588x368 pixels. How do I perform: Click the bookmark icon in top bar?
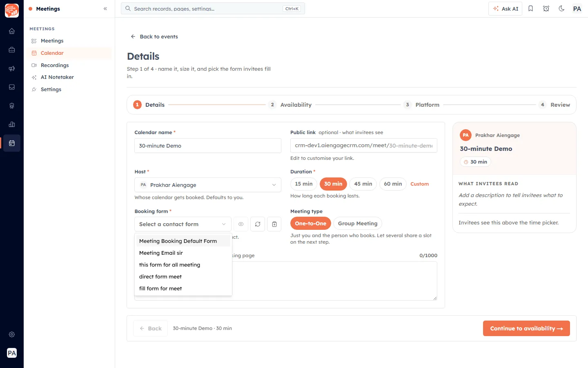tap(530, 9)
